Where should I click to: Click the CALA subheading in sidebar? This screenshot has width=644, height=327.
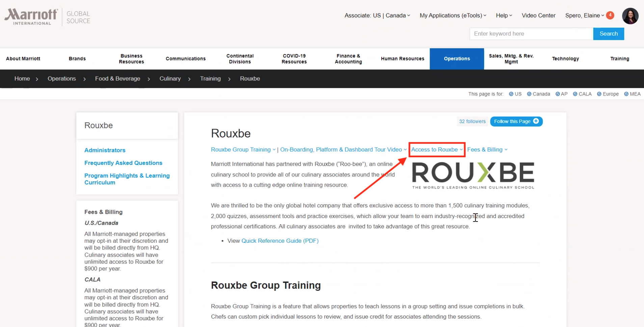click(x=92, y=279)
